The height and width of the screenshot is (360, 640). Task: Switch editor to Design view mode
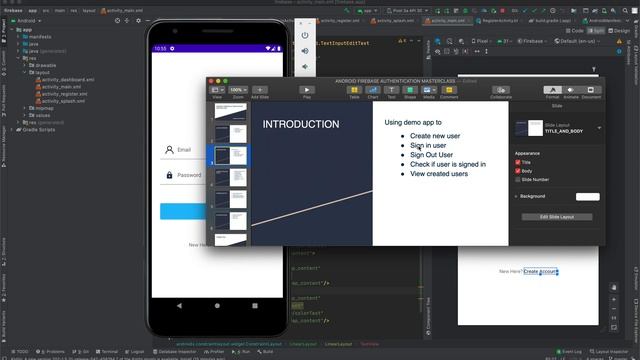coord(619,31)
